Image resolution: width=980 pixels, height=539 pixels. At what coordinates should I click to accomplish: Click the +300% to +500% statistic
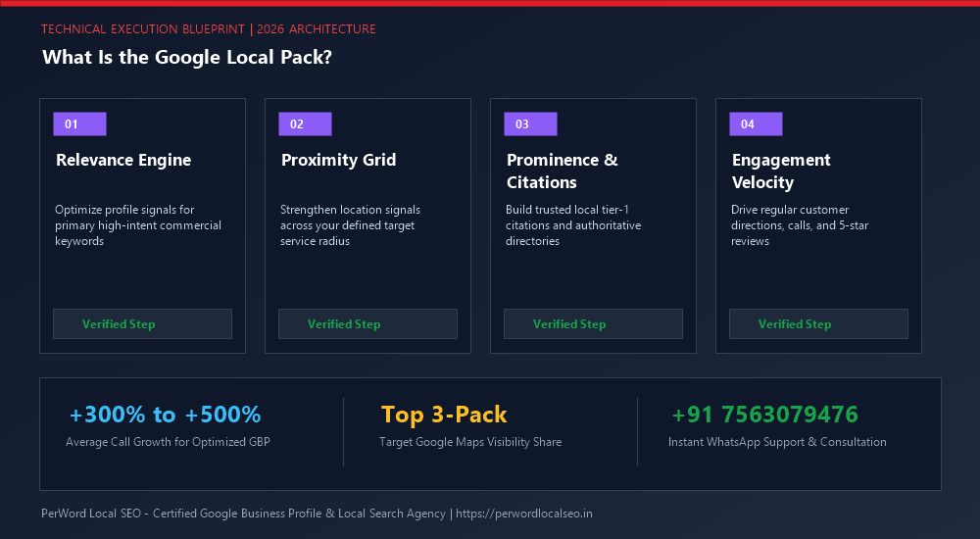pos(165,414)
